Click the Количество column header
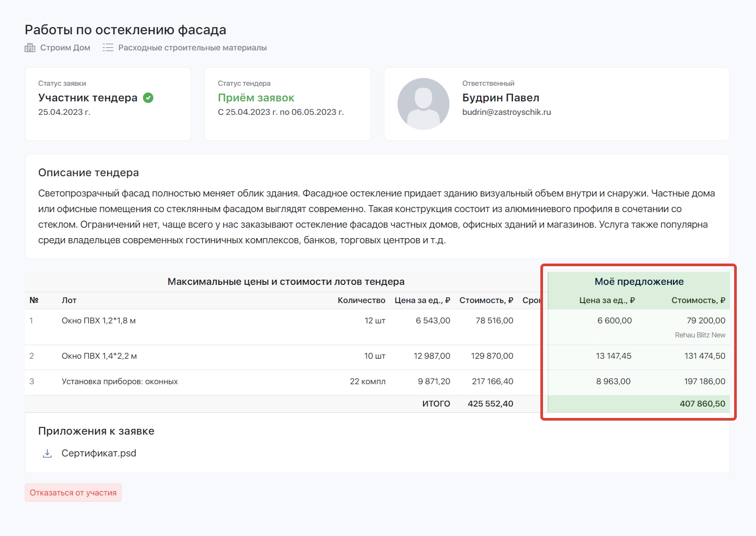 (361, 300)
